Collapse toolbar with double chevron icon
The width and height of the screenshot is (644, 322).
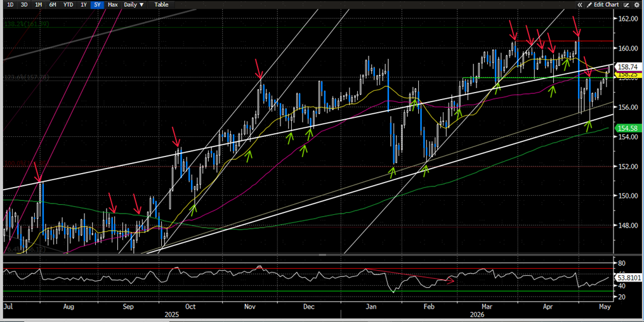pyautogui.click(x=580, y=5)
